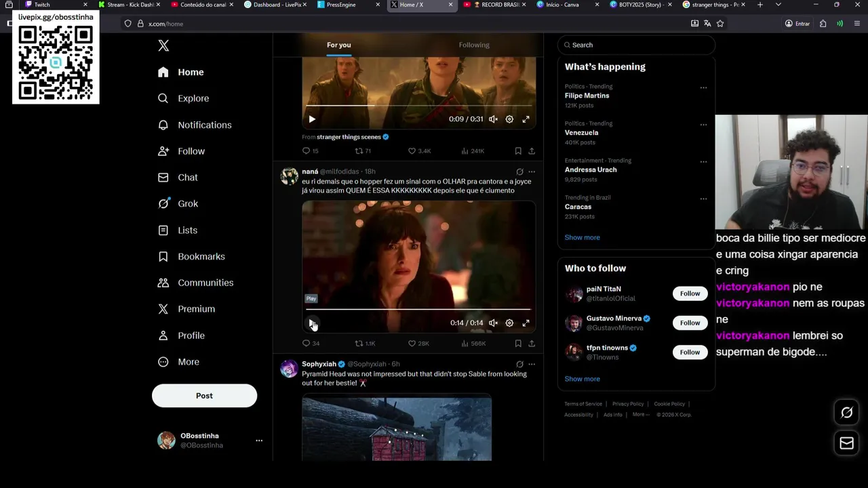Share the stranger things scenes post
This screenshot has height=488, width=868.
coord(532,151)
